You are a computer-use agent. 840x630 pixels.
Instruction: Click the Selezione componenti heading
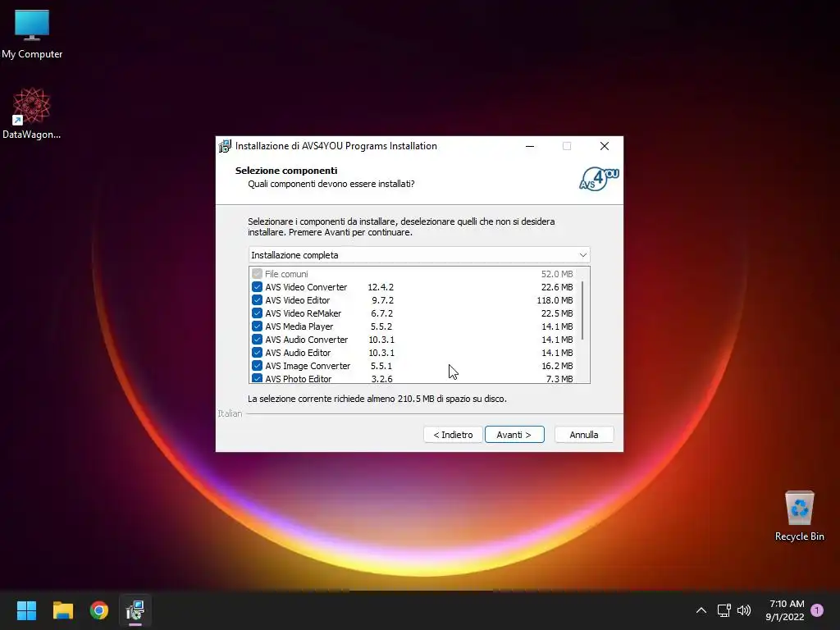point(286,171)
